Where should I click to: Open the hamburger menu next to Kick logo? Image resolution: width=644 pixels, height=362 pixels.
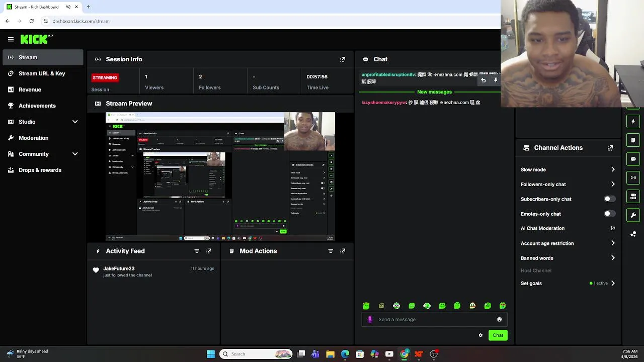pyautogui.click(x=11, y=39)
